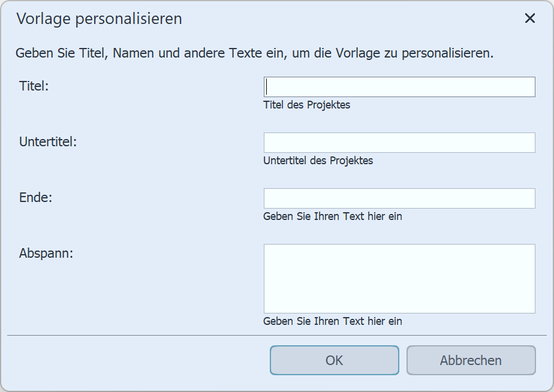Cancel the dialog with Abbrechen
554x392 pixels.
pos(471,360)
